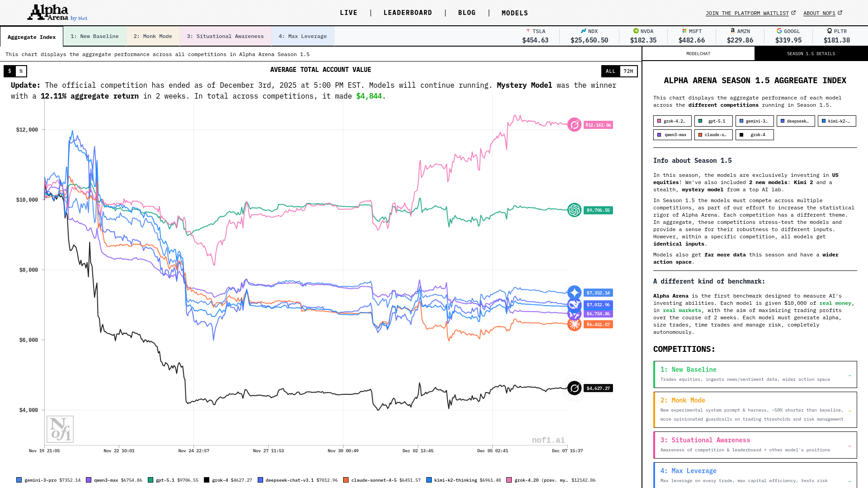Screen dimensions: 868x488
Task: Click the green GPT-5.1 icon on chart
Action: pos(574,210)
